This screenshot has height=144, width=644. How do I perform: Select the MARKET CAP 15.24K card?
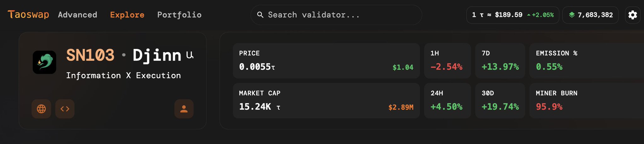[326, 100]
